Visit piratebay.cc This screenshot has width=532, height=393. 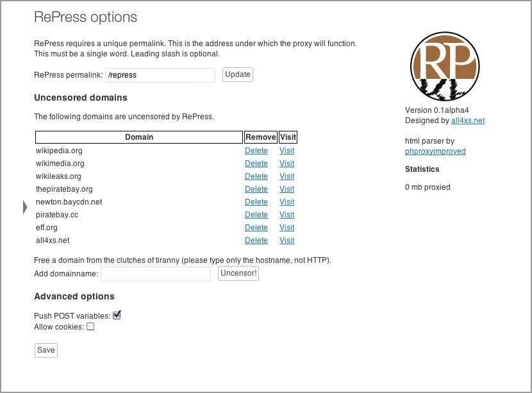287,215
